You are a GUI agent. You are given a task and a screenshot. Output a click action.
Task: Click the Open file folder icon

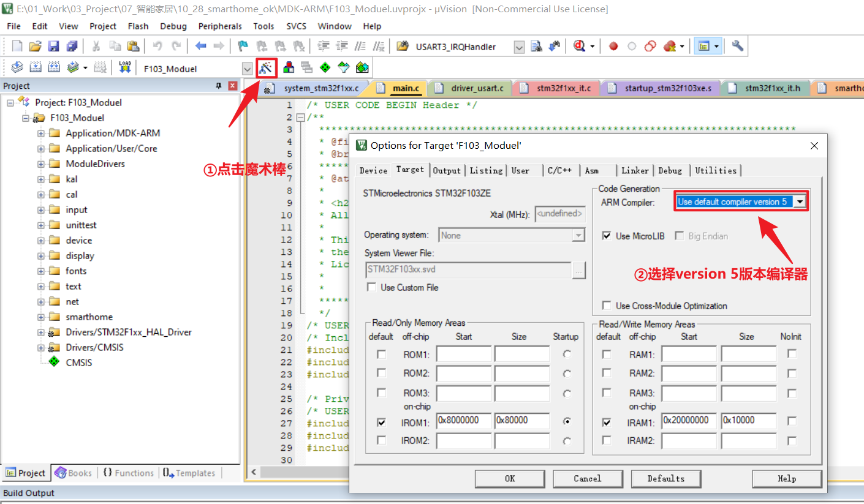pyautogui.click(x=35, y=47)
